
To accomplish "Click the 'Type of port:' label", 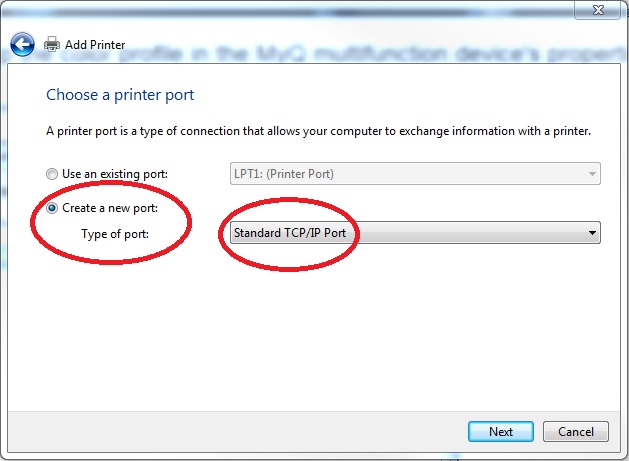I will point(115,234).
